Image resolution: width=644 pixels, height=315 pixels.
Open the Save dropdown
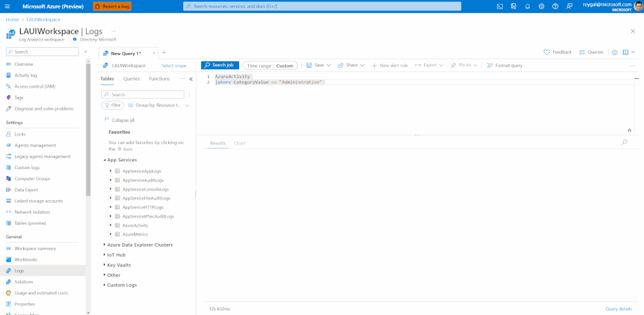click(x=318, y=65)
